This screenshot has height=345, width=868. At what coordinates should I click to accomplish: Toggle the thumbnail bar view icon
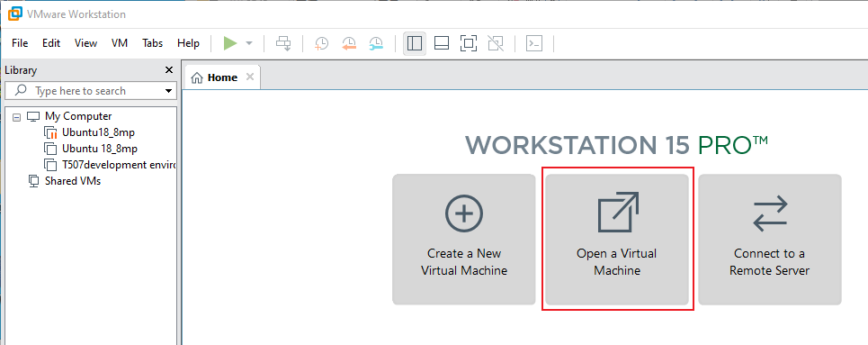[x=442, y=43]
